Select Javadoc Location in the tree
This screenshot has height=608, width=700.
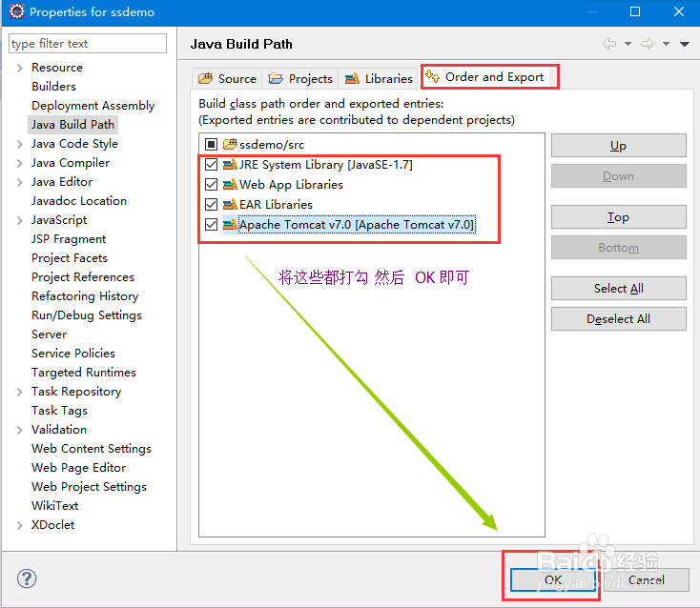point(79,201)
